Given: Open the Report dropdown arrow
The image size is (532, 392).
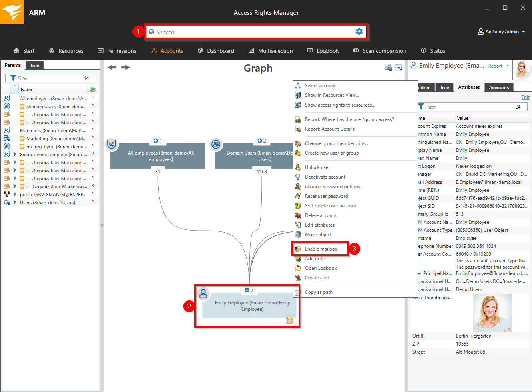Looking at the screenshot, I should [x=508, y=66].
